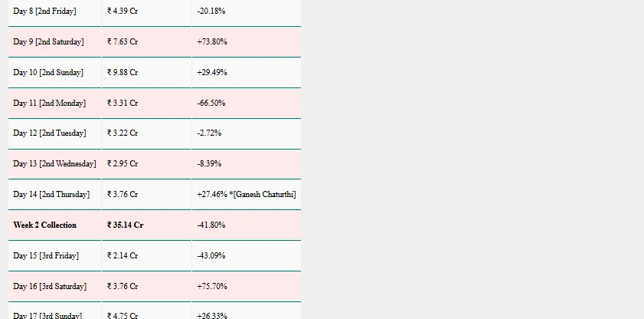Select the -66.50% drop value
This screenshot has height=319, width=644.
pos(211,103)
